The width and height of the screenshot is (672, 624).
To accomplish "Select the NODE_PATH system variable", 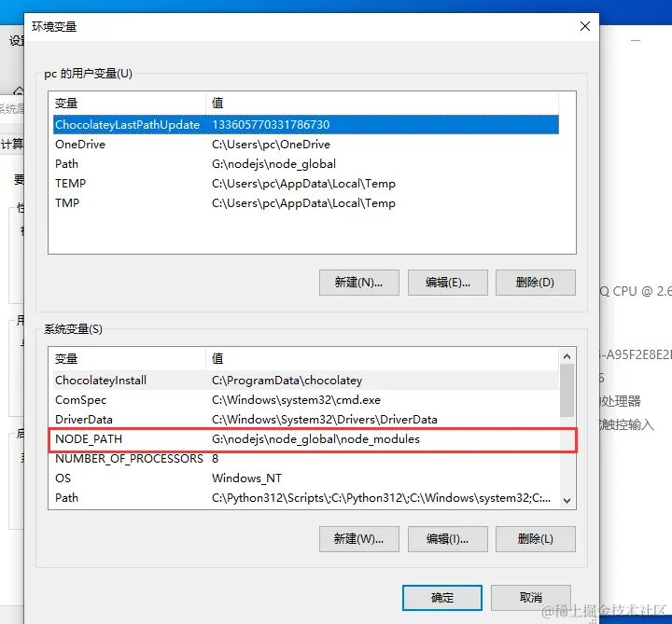I will tap(306, 439).
